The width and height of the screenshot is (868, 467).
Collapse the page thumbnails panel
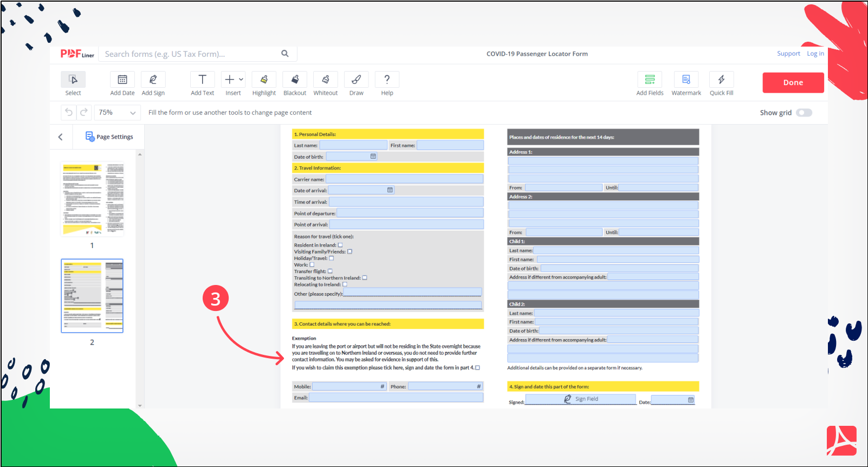pos(61,137)
